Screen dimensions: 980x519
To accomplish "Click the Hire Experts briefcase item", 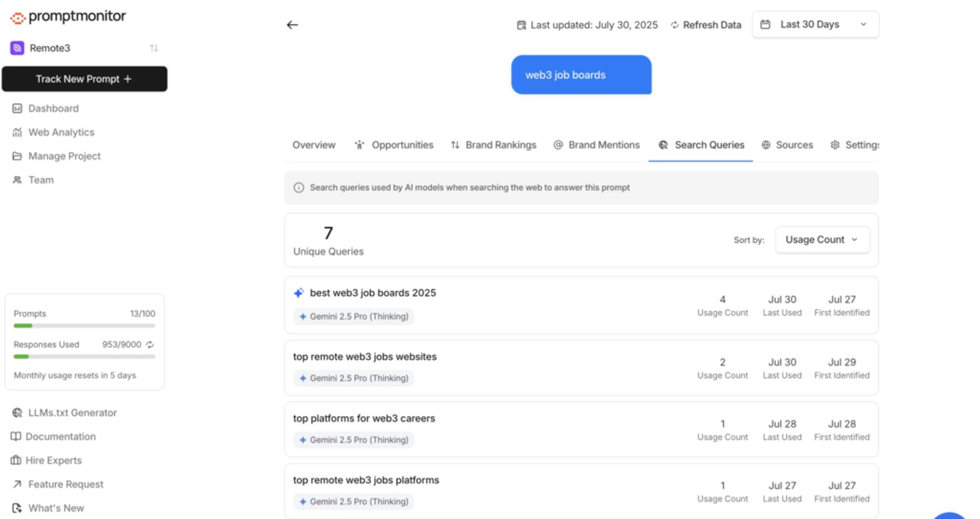I will (47, 460).
